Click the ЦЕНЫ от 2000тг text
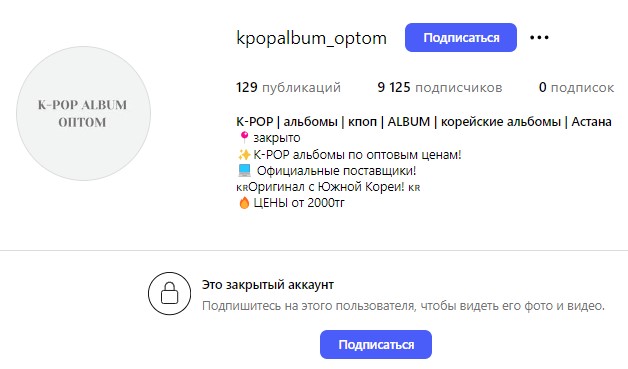Screen dimensions: 628x369 [x=299, y=203]
